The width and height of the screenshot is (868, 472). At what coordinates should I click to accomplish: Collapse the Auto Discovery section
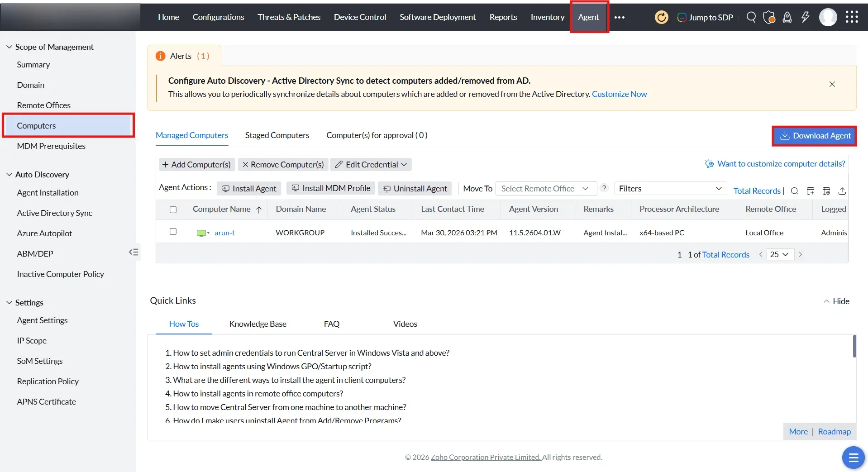[x=9, y=174]
